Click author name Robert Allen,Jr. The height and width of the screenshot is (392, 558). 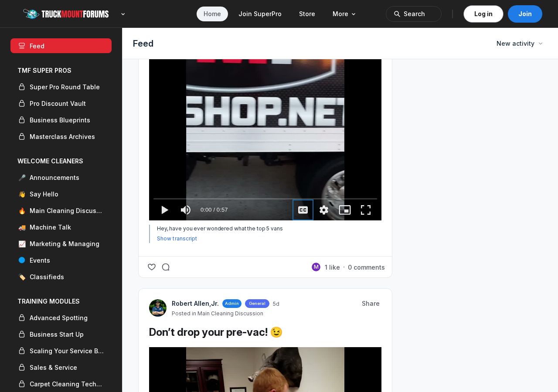pyautogui.click(x=195, y=304)
